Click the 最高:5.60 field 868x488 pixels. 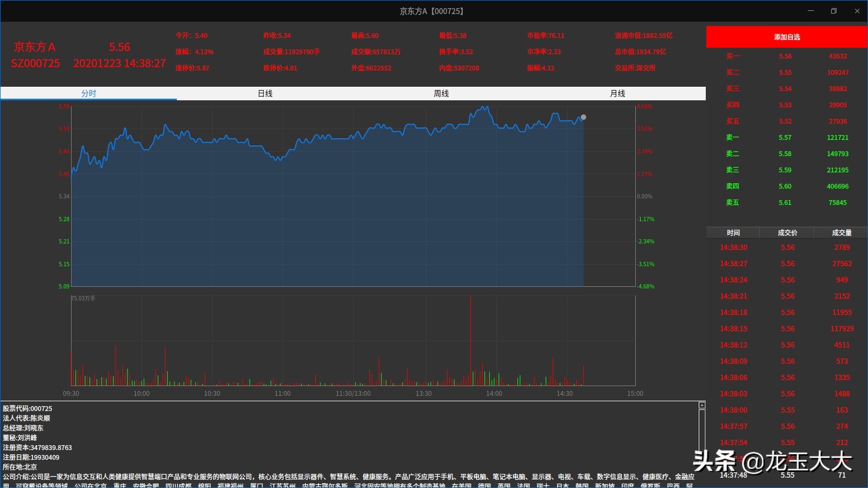365,35
